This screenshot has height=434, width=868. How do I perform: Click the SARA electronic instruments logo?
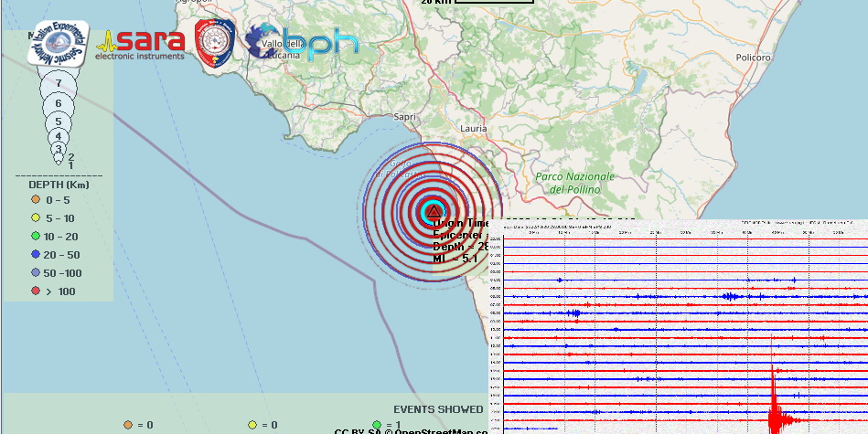(x=142, y=44)
